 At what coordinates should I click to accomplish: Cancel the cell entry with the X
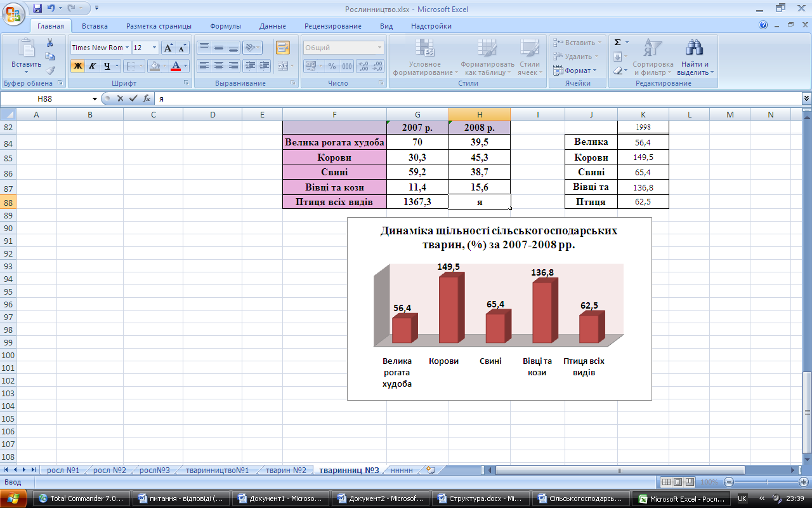(120, 98)
